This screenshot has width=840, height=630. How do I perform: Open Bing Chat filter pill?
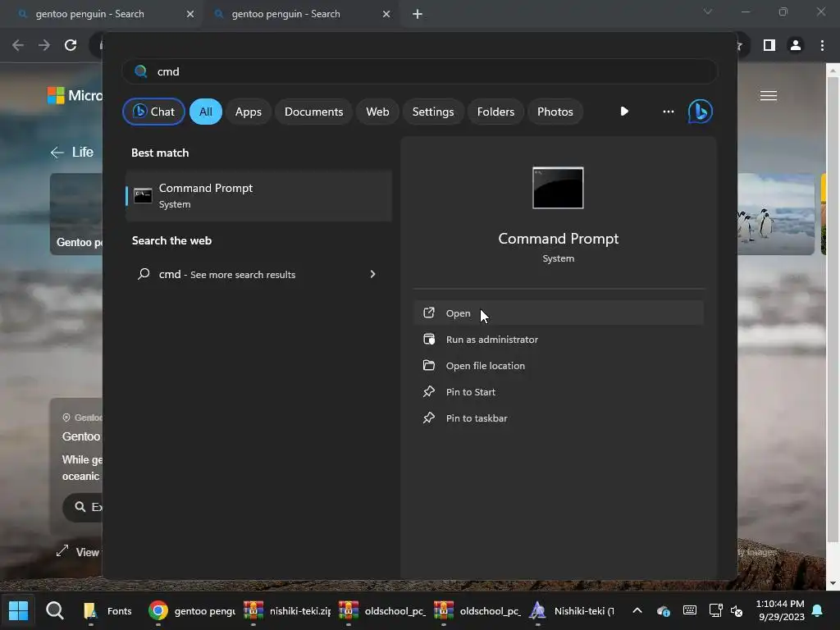coord(153,112)
